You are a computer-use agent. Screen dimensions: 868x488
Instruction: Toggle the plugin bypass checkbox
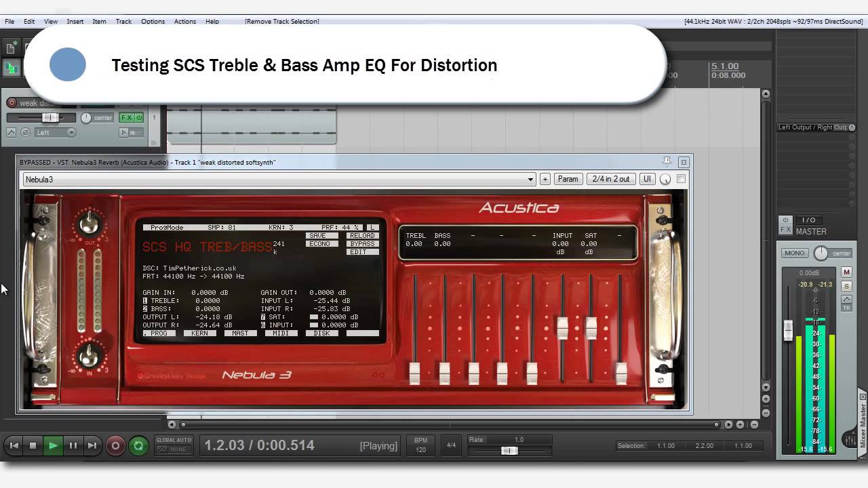point(682,179)
